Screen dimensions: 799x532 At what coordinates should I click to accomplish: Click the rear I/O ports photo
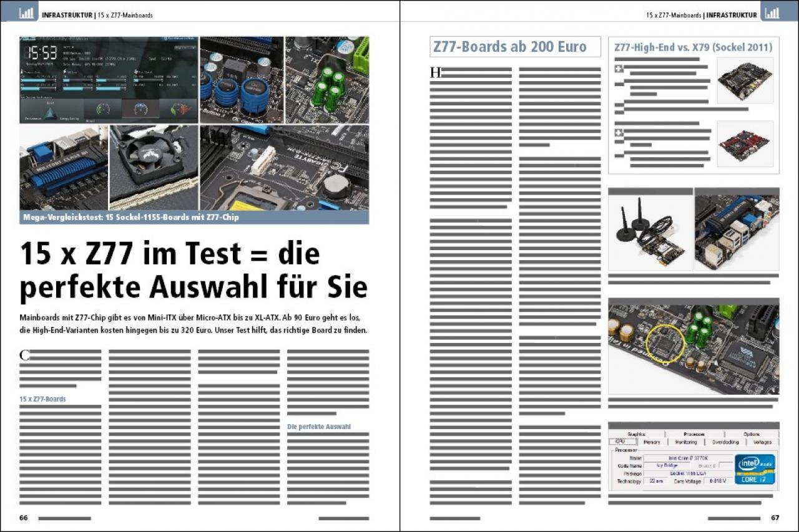coord(737,233)
